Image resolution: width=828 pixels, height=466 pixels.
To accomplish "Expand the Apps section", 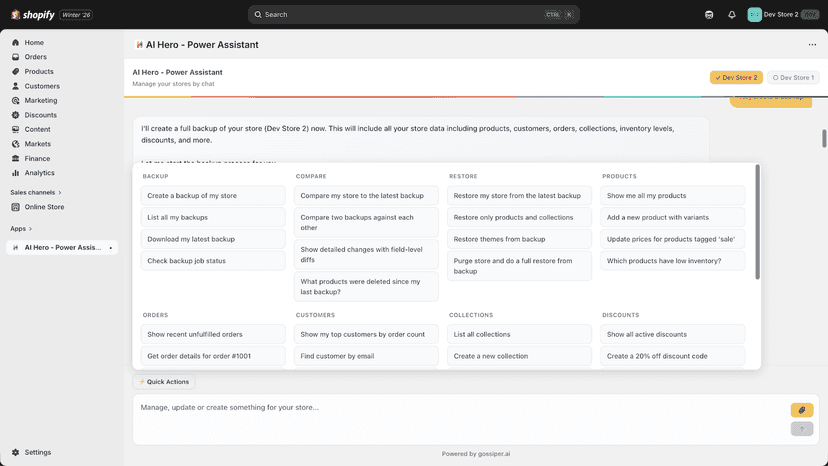I will click(x=21, y=229).
